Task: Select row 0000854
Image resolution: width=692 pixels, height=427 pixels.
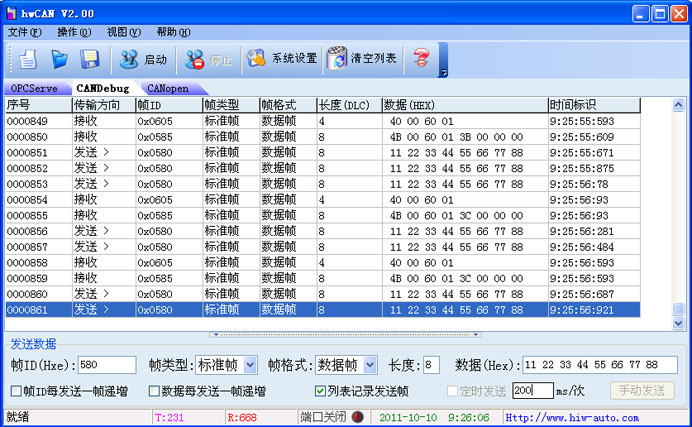Action: click(x=323, y=200)
